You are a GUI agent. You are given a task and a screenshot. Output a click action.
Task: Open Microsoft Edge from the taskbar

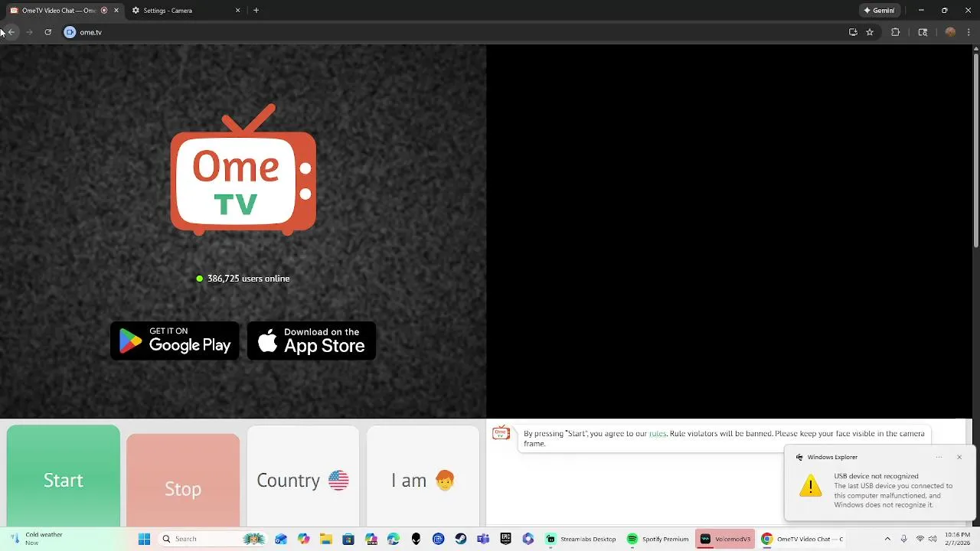tap(393, 539)
